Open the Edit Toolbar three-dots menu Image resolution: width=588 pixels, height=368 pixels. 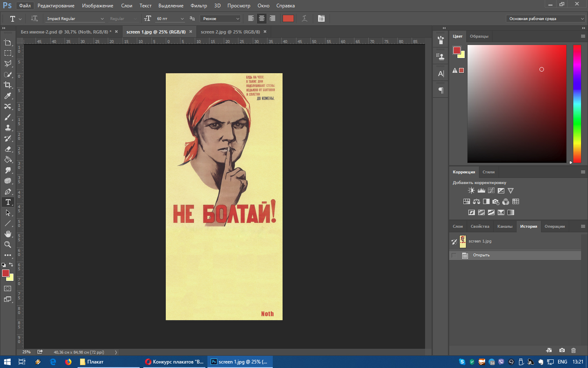point(8,255)
